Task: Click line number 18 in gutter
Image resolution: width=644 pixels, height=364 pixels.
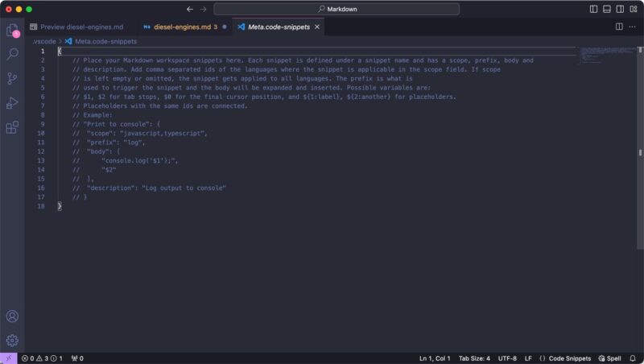Action: pos(41,206)
